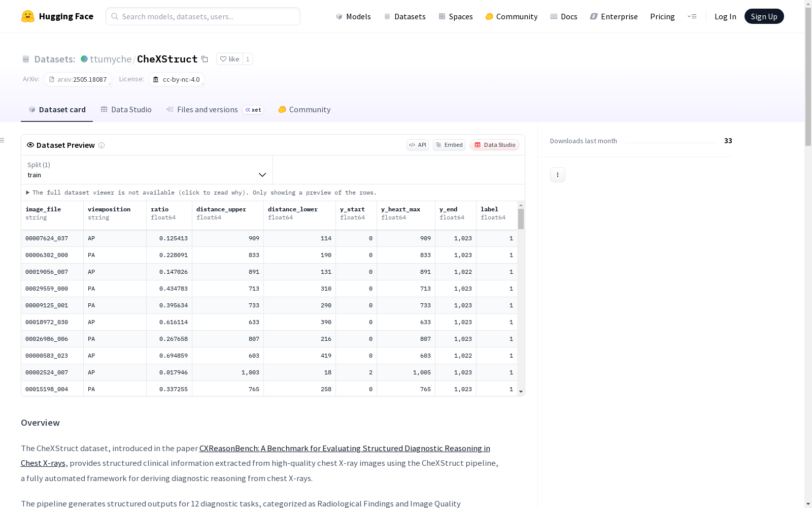812x508 pixels.
Task: Open Community in the top navigation
Action: (511, 16)
